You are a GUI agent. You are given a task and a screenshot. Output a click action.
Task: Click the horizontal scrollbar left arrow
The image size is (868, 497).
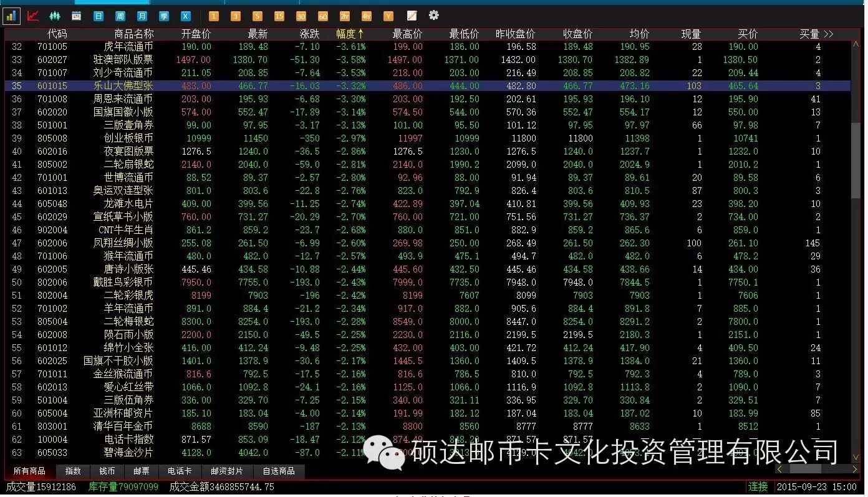coord(779,469)
